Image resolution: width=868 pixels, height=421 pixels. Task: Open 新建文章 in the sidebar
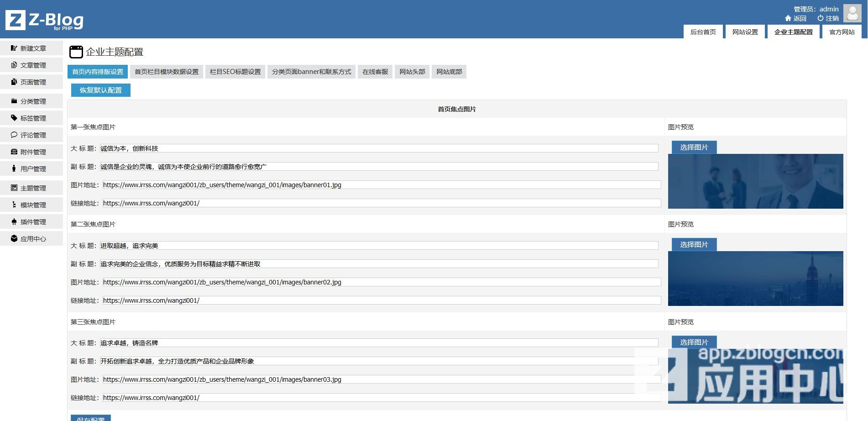(x=31, y=48)
